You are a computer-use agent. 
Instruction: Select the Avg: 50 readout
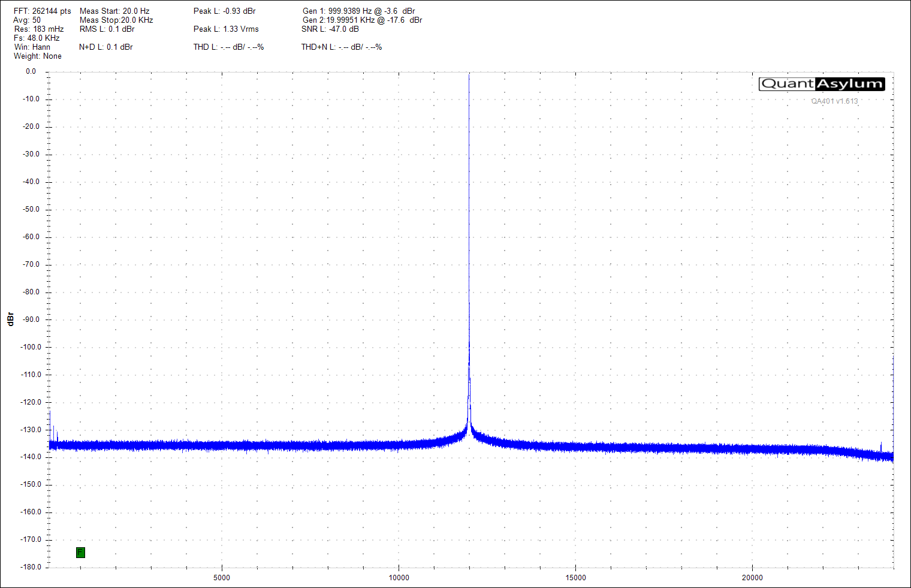coord(28,20)
